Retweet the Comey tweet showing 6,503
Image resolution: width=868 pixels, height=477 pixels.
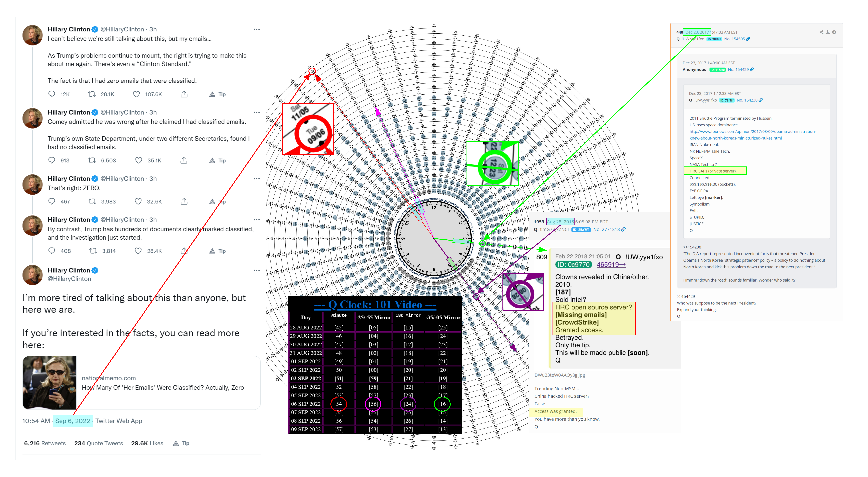(x=92, y=161)
